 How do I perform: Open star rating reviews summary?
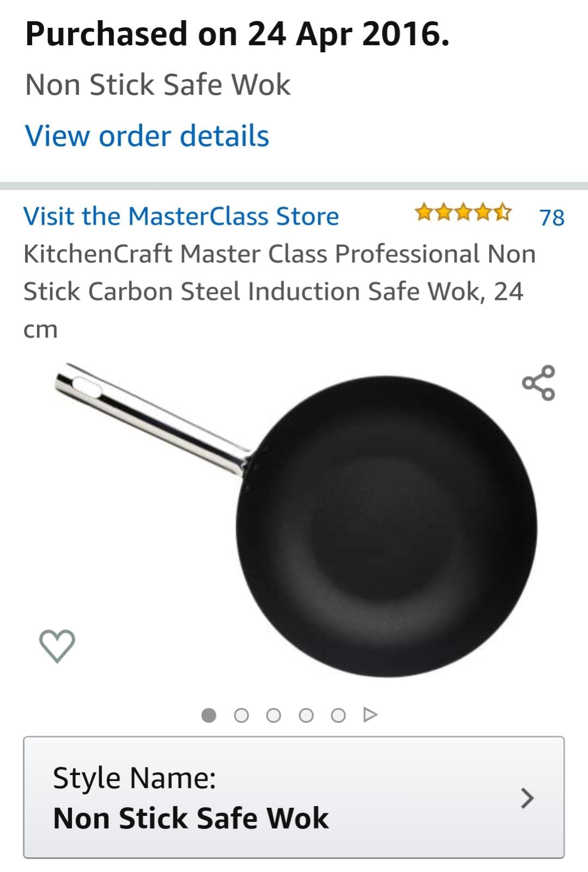[463, 212]
